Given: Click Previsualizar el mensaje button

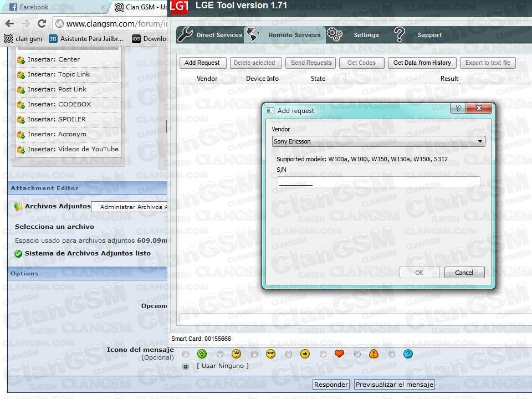Looking at the screenshot, I should 394,385.
